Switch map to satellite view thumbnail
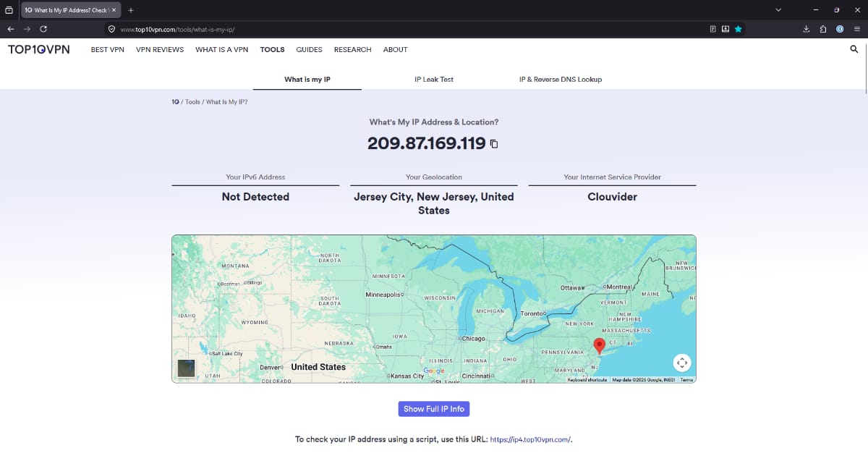Image resolution: width=868 pixels, height=456 pixels. click(x=186, y=368)
